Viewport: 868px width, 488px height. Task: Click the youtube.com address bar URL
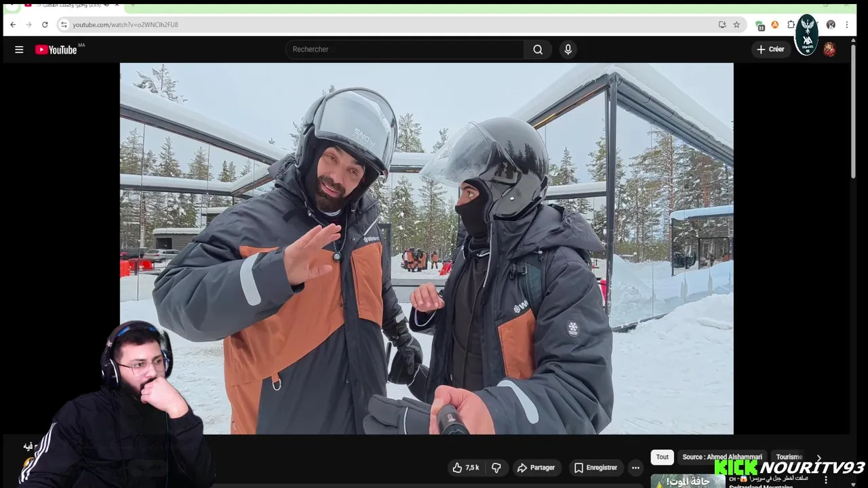[x=125, y=24]
